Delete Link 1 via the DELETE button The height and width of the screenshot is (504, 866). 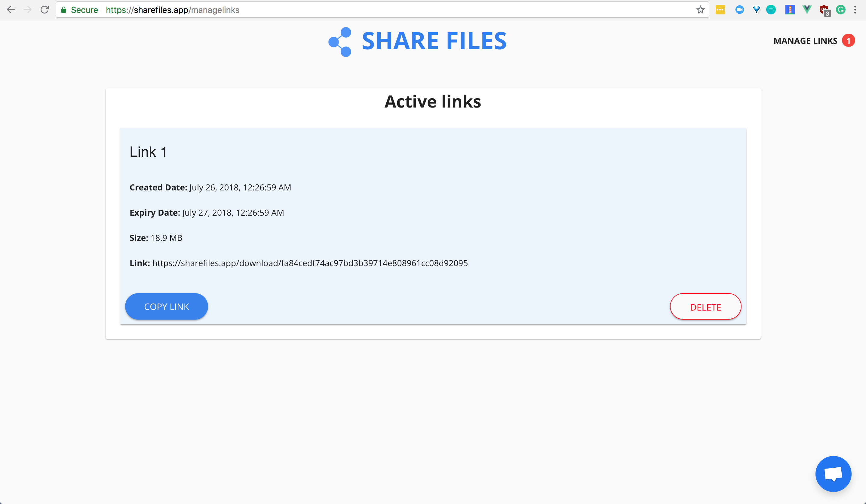coord(705,307)
